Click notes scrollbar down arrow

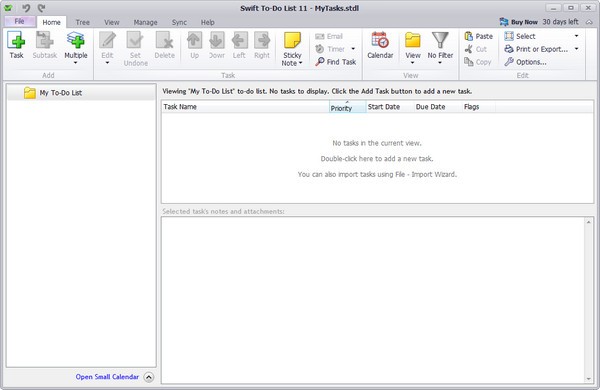tap(589, 379)
